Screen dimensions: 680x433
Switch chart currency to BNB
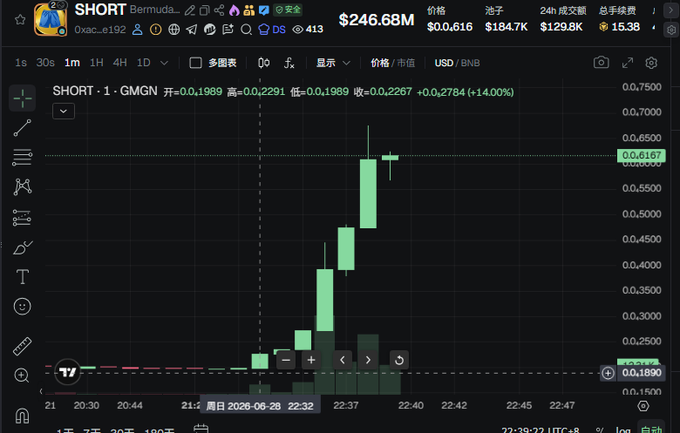tap(470, 63)
